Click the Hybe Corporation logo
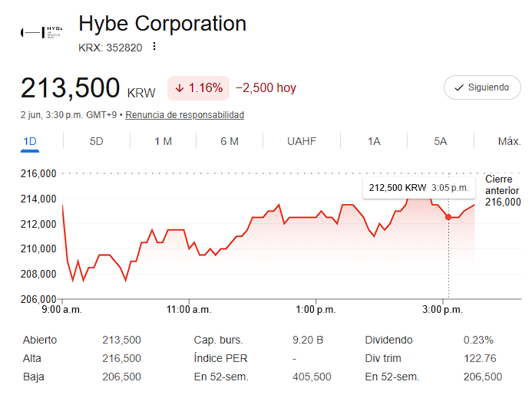Screen dimensions: 532x408 [42, 32]
